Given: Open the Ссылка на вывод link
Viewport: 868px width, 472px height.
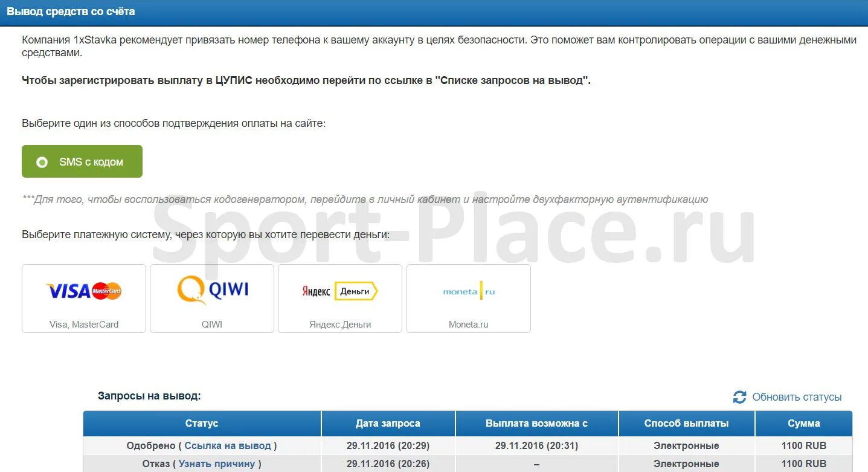Looking at the screenshot, I should point(228,445).
